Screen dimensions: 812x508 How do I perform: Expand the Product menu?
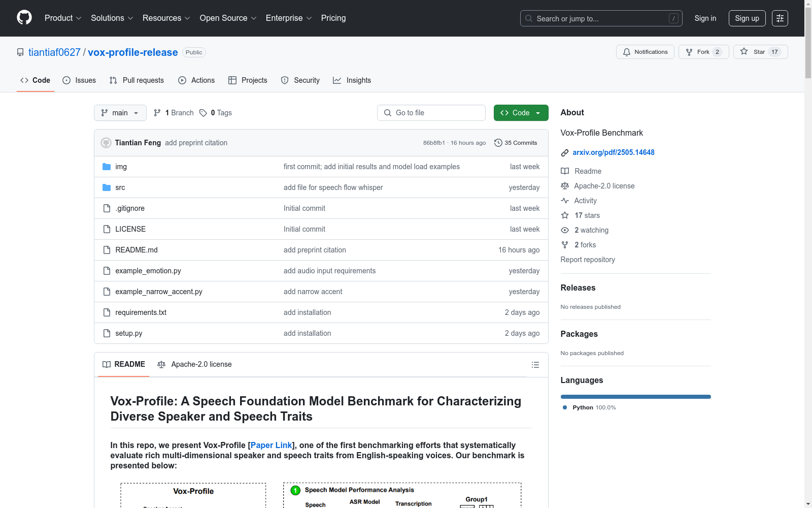click(x=63, y=18)
